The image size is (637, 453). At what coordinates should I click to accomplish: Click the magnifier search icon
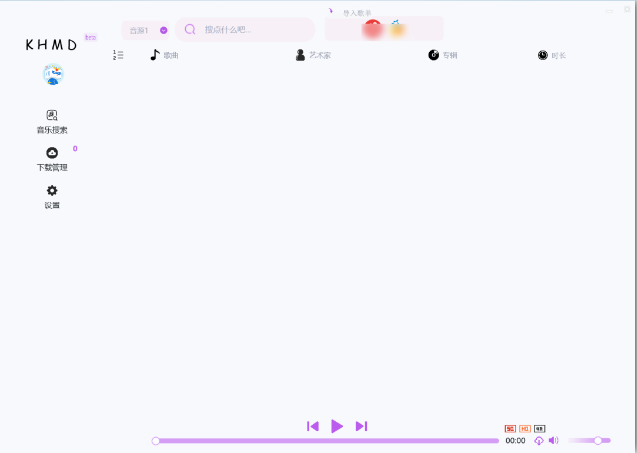(x=190, y=30)
